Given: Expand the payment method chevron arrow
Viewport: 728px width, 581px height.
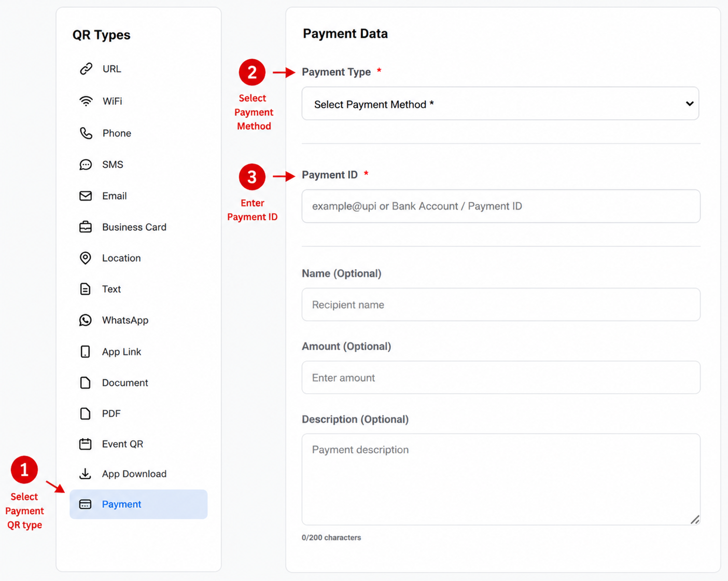Looking at the screenshot, I should 690,104.
